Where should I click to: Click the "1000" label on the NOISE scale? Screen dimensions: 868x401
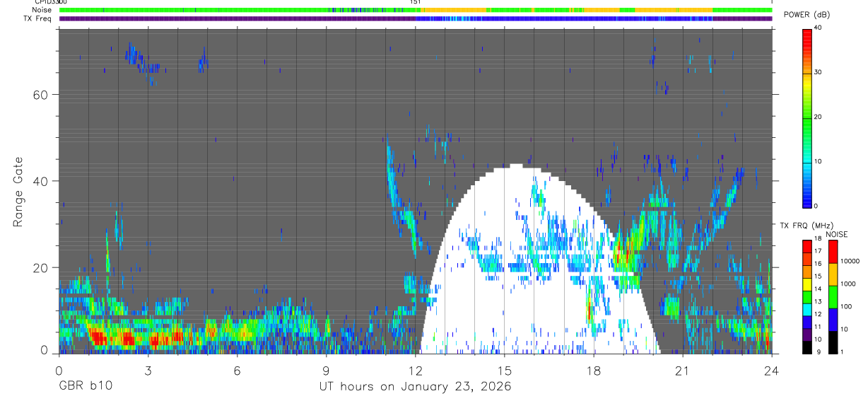[848, 283]
